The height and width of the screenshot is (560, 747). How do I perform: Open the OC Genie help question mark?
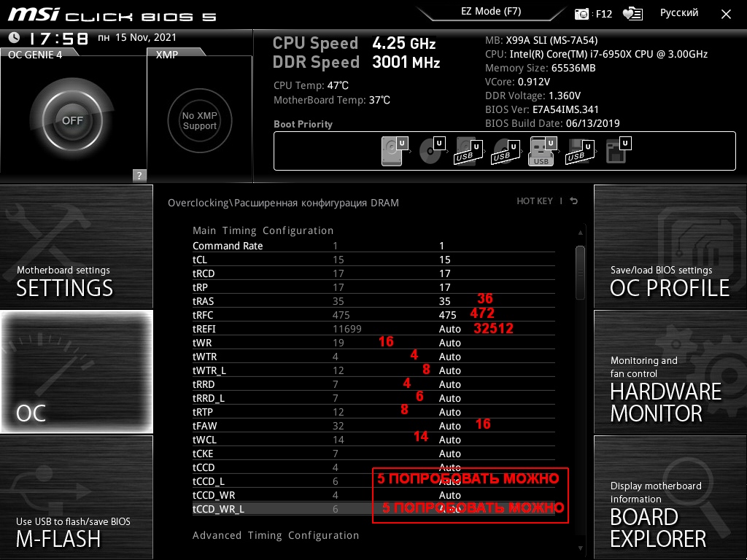point(139,175)
